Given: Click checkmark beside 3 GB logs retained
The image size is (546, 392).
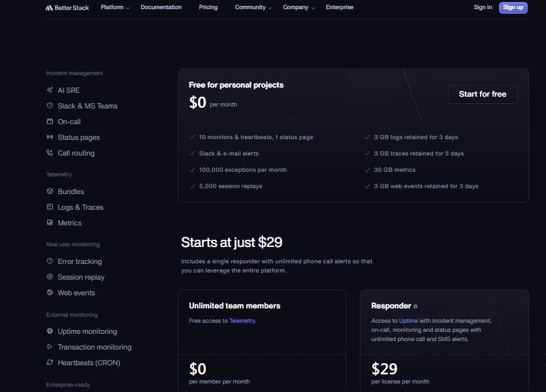Looking at the screenshot, I should click(367, 137).
